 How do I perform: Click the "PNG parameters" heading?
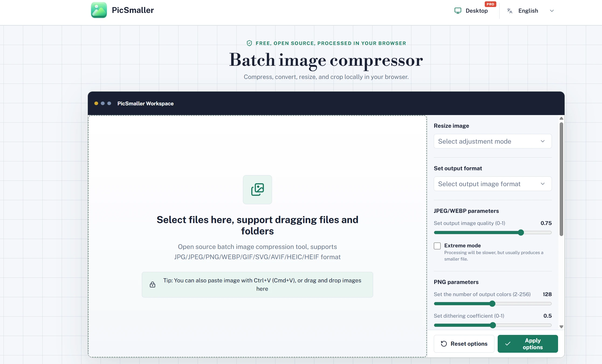(456, 282)
